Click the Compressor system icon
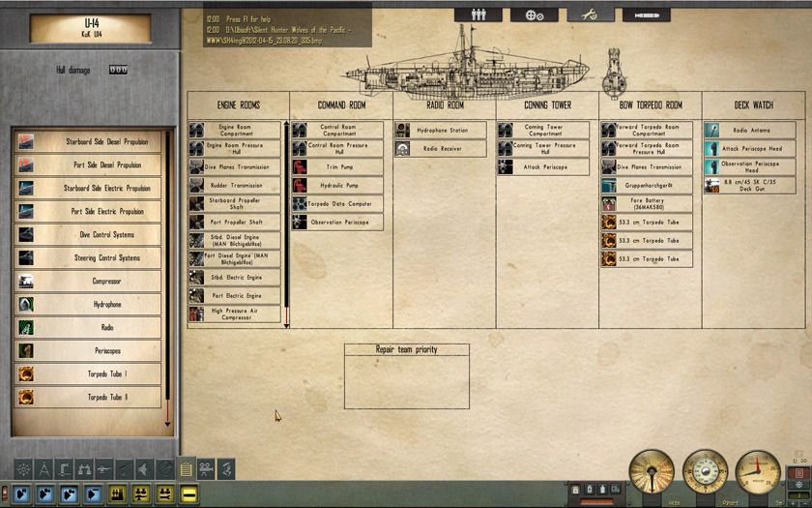812x508 pixels. [x=26, y=281]
